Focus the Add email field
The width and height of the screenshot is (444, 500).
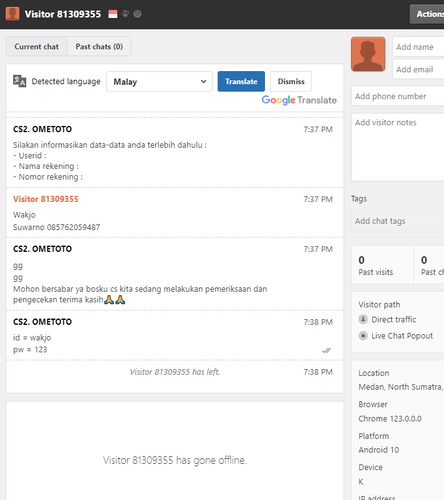click(418, 69)
